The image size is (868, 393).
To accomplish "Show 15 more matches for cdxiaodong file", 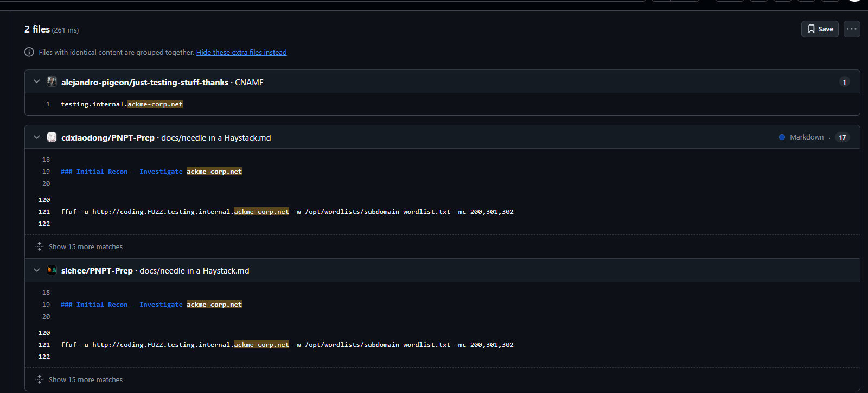I will tap(86, 247).
